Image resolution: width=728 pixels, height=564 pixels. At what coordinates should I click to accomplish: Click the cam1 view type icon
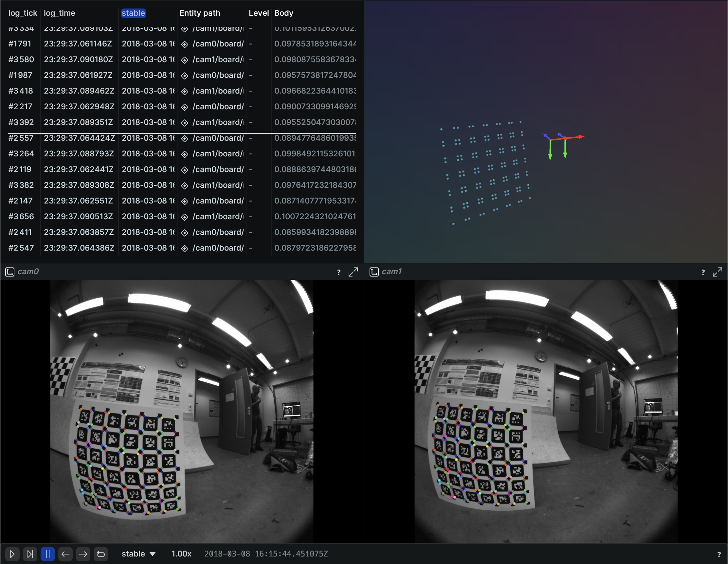[374, 272]
